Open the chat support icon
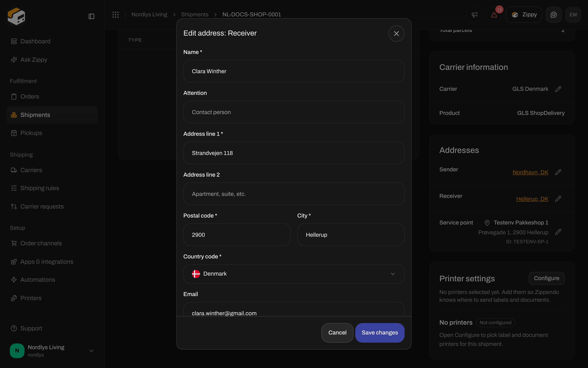The image size is (588, 368). tap(553, 15)
